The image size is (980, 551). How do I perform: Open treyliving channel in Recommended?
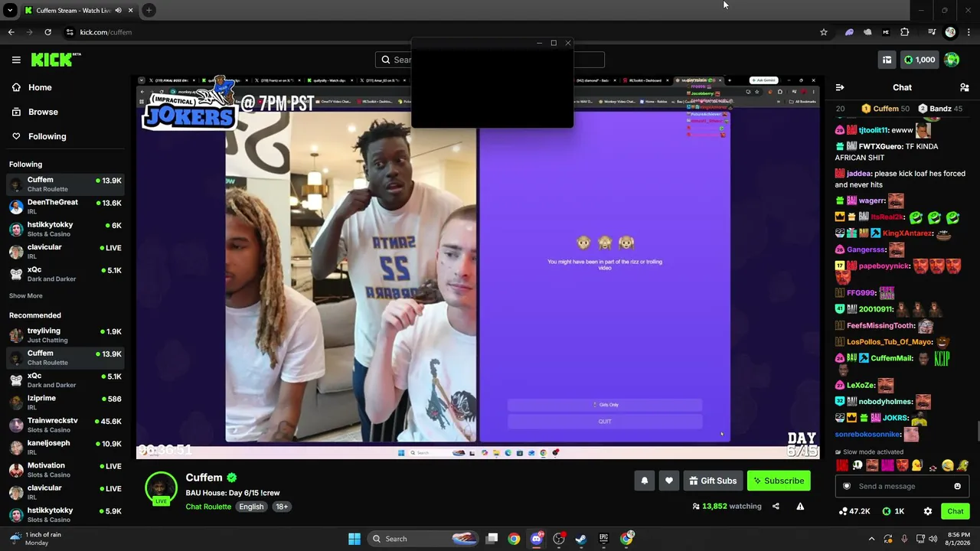(x=65, y=335)
